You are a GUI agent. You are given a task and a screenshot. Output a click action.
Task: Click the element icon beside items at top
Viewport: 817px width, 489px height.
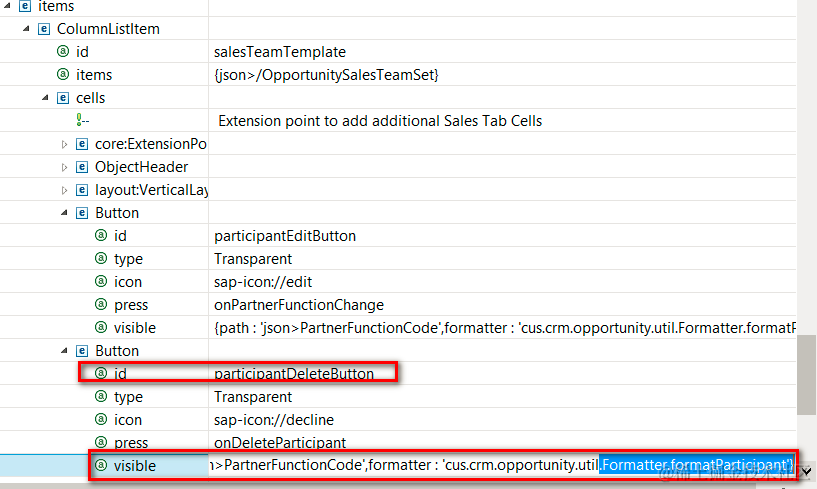[x=24, y=6]
